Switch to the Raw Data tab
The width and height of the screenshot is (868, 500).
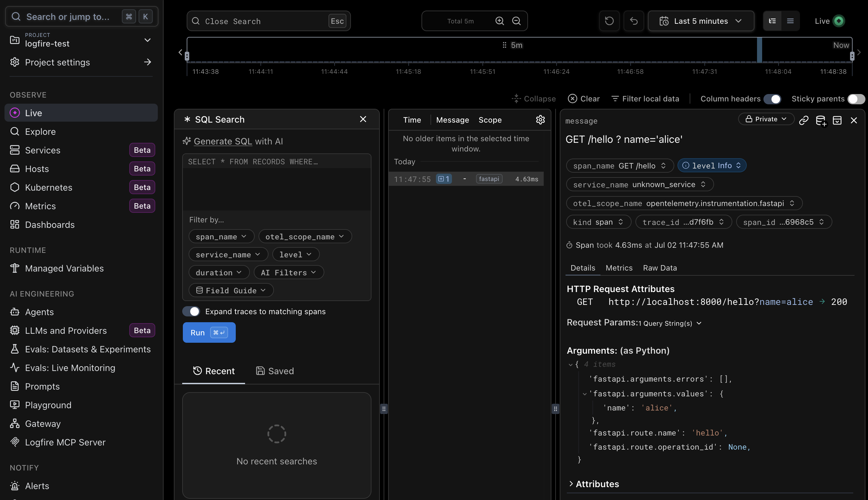coord(660,268)
